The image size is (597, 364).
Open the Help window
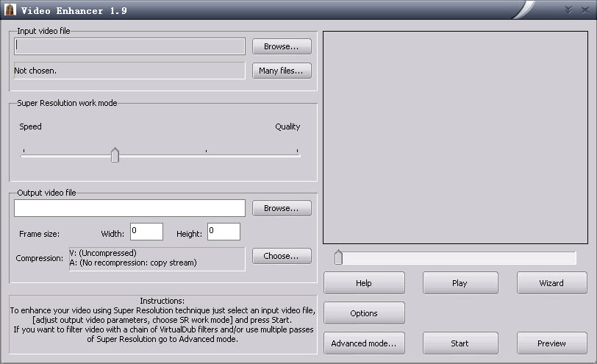pos(364,283)
